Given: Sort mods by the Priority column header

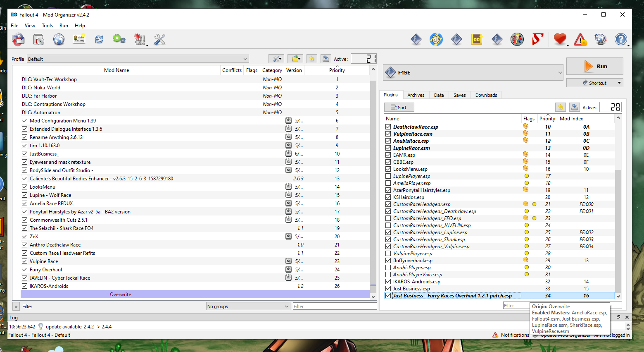Looking at the screenshot, I should tap(337, 70).
